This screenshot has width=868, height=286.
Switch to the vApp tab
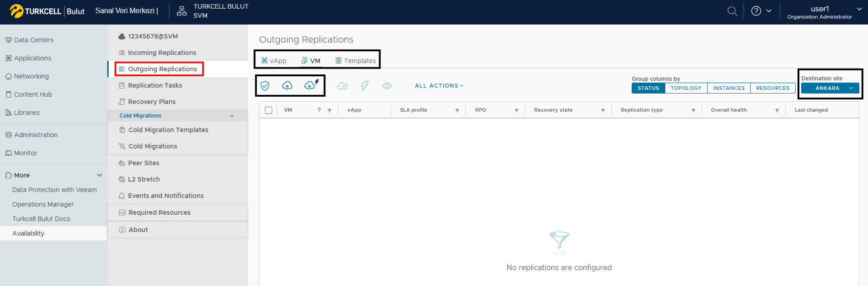[274, 61]
